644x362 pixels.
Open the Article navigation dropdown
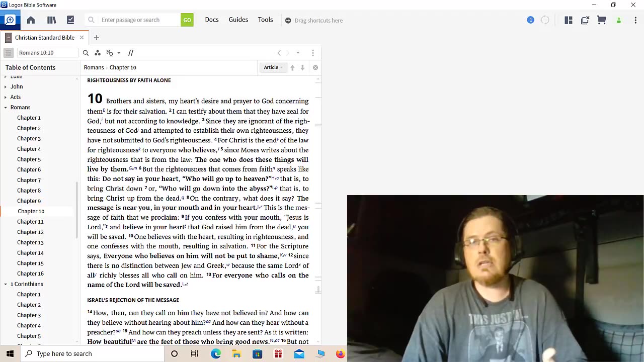pyautogui.click(x=273, y=67)
